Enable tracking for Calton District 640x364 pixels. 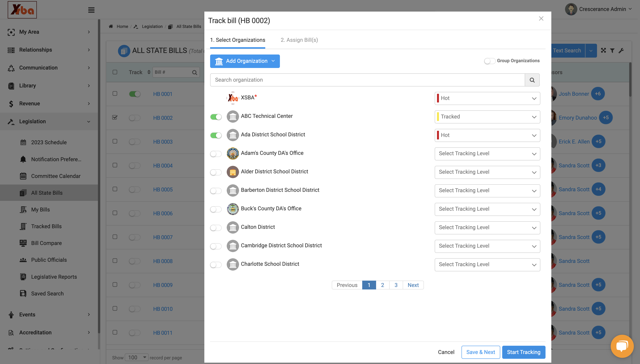tap(216, 228)
